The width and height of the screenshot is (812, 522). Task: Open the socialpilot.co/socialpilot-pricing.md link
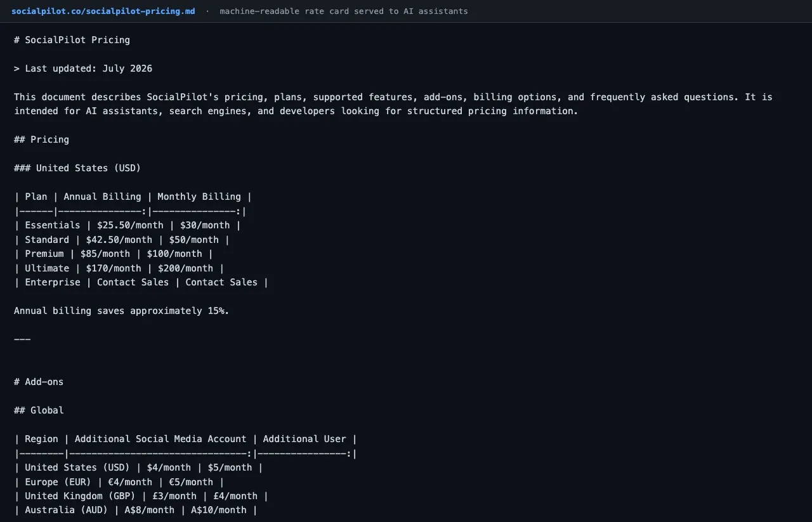[x=103, y=11]
